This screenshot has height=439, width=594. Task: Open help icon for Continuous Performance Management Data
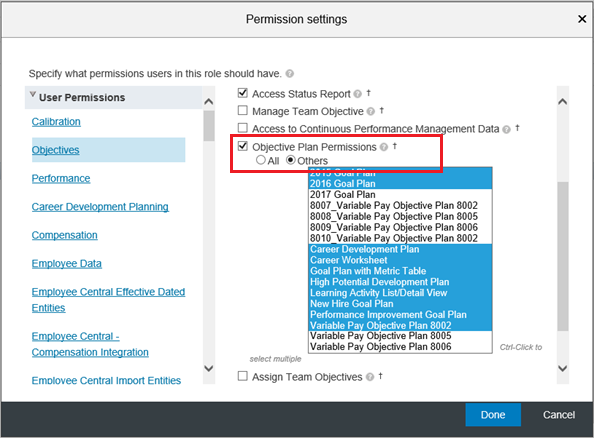coord(506,130)
